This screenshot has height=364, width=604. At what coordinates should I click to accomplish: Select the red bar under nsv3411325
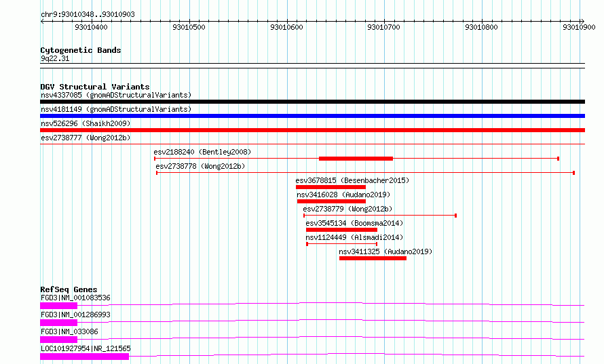pyautogui.click(x=373, y=258)
